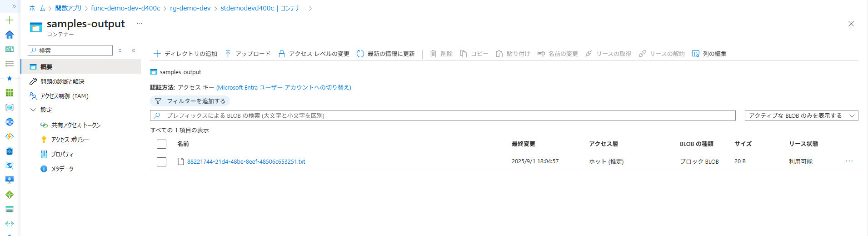Open Function App lightning icon in sidebar
The height and width of the screenshot is (236, 868).
click(x=10, y=136)
